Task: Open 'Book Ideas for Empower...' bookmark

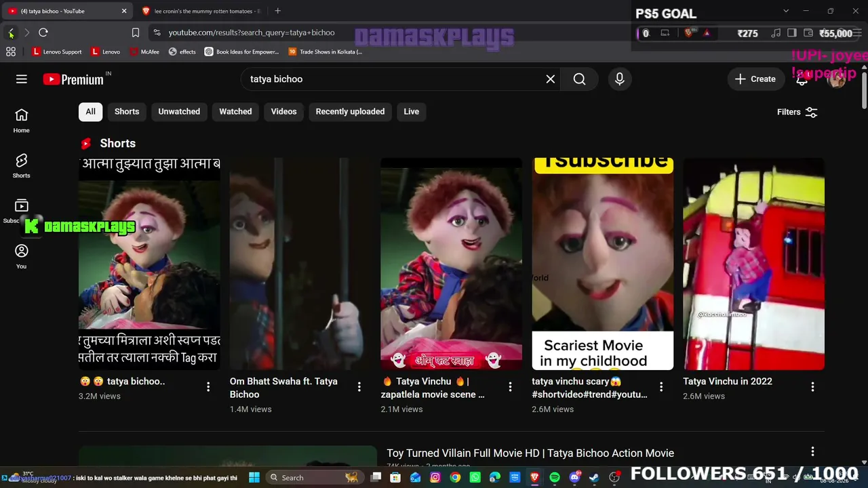Action: coord(242,52)
